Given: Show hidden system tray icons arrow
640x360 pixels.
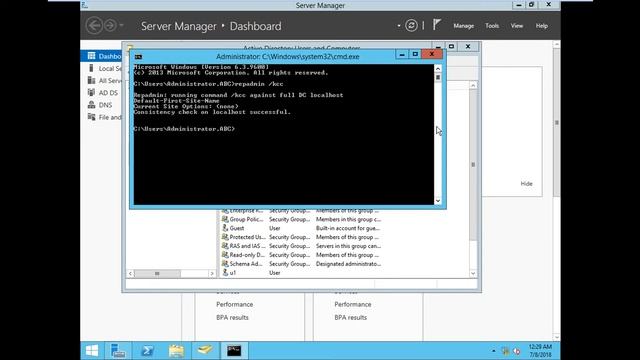Looking at the screenshot, I should pyautogui.click(x=493, y=351).
